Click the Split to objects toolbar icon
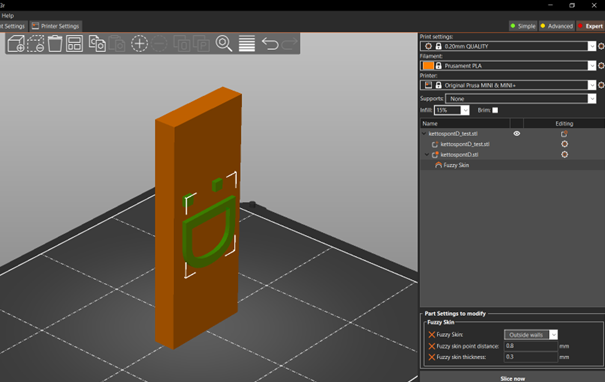The image size is (605, 382). tap(181, 43)
